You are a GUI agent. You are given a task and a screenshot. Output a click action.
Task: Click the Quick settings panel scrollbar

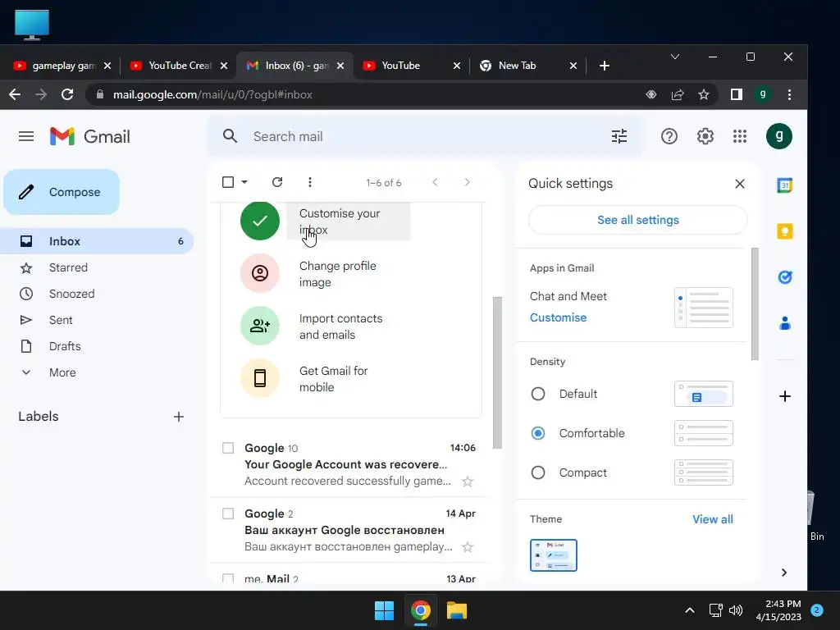pos(755,304)
